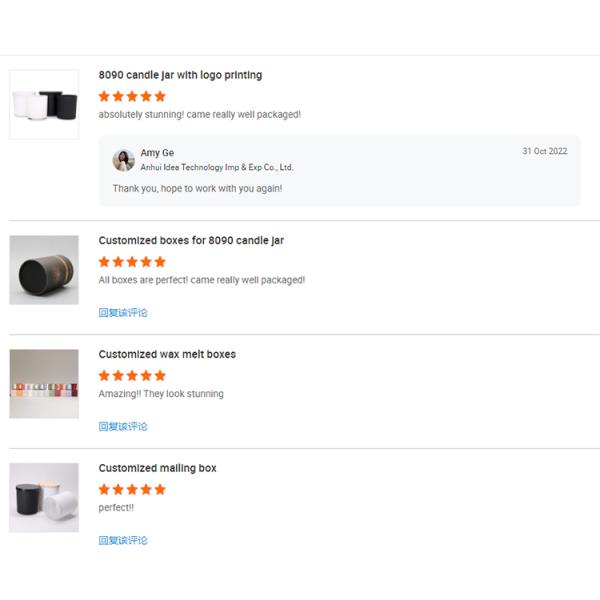Click the star rating under the logo printing jar
This screenshot has height=600, width=600.
coord(132,96)
